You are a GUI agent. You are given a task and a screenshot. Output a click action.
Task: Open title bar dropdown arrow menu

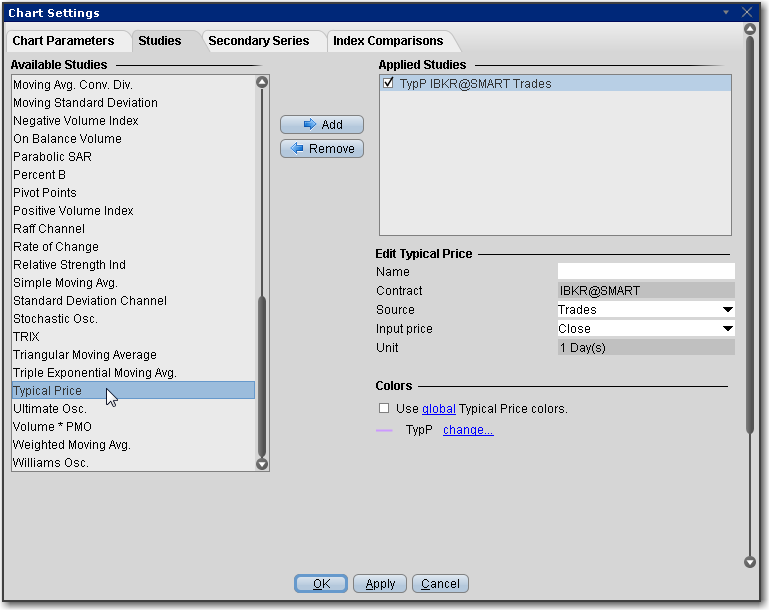click(x=725, y=12)
